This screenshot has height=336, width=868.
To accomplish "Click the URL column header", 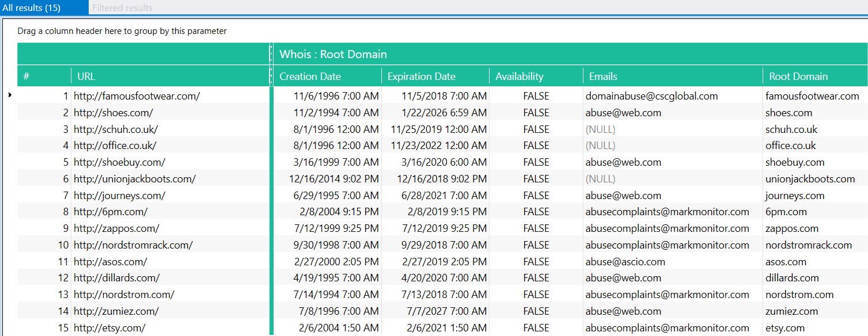I will 170,77.
